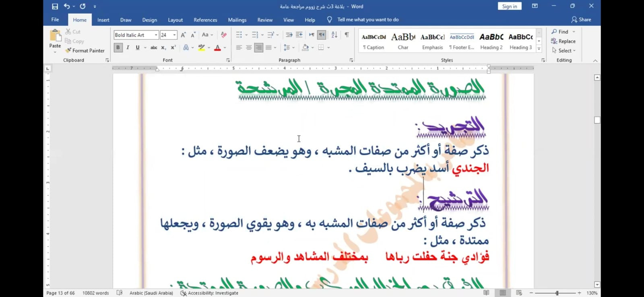Open the Paragraph dialog launcher
The image size is (644, 297).
(x=351, y=60)
